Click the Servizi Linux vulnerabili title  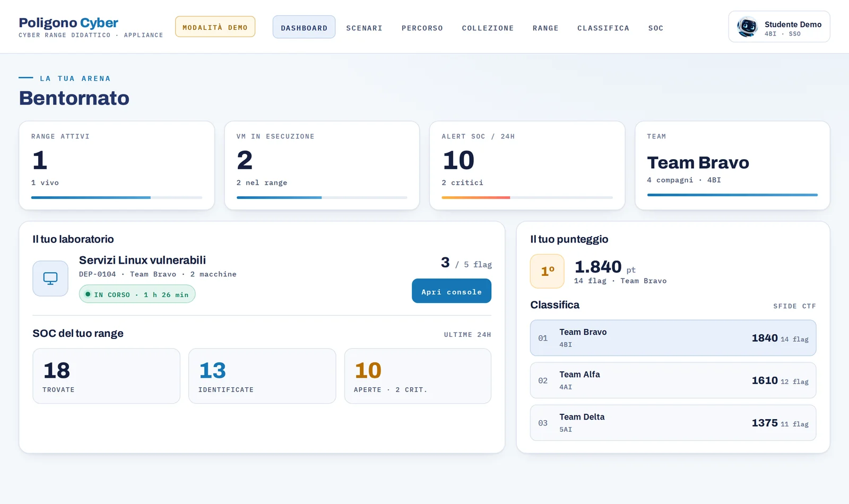pos(142,260)
